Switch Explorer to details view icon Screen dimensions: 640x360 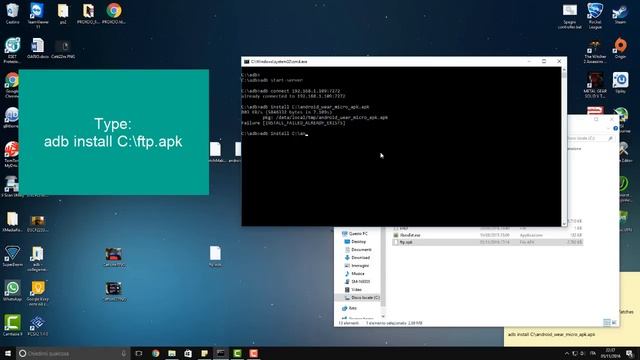point(607,322)
